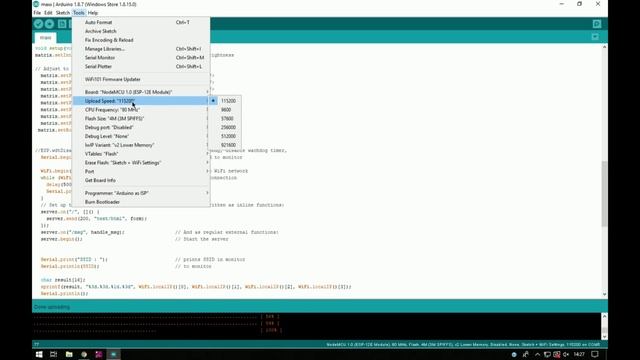The image size is (640, 360).
Task: Expand the Board NodeMCU 1.0 submenu
Action: click(x=141, y=92)
